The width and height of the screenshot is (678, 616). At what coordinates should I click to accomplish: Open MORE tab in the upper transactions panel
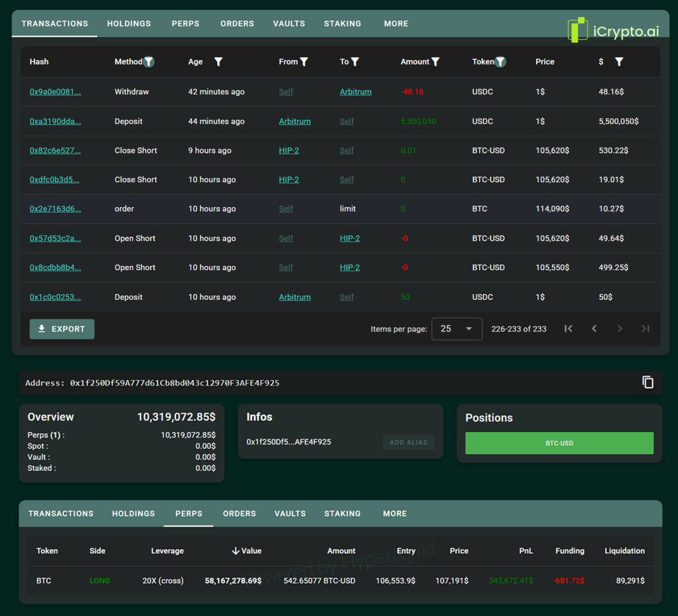[x=396, y=24]
